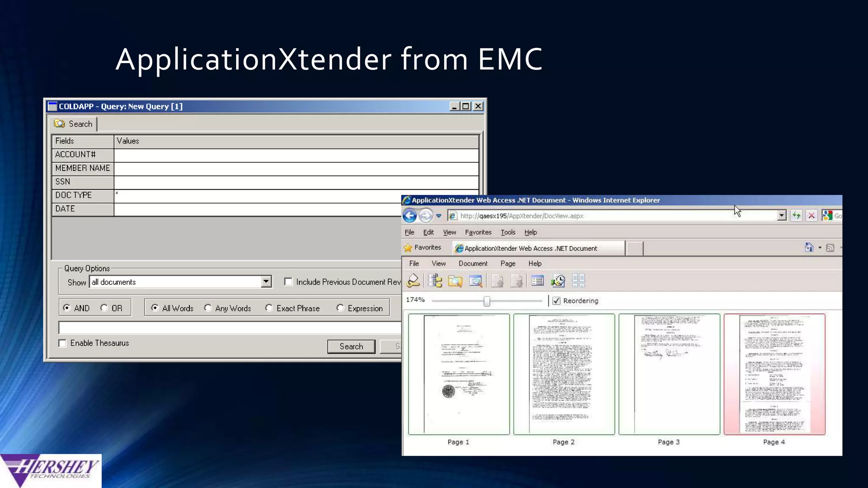Click the zoom slider handle at 174%

click(487, 301)
